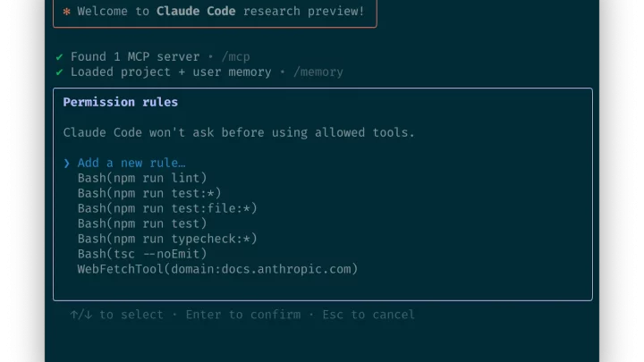Select the 'Add a new rule…' option
This screenshot has height=362, width=644.
pyautogui.click(x=131, y=163)
